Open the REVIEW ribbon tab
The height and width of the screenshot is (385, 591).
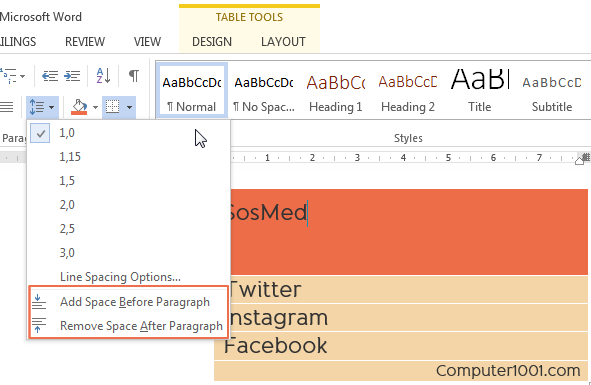point(85,41)
